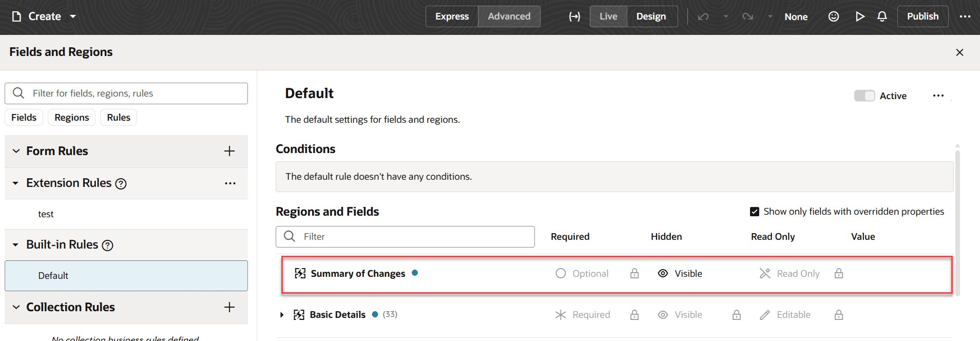Screen dimensions: 980x341
Task: Switch to Design view tab
Action: point(651,16)
